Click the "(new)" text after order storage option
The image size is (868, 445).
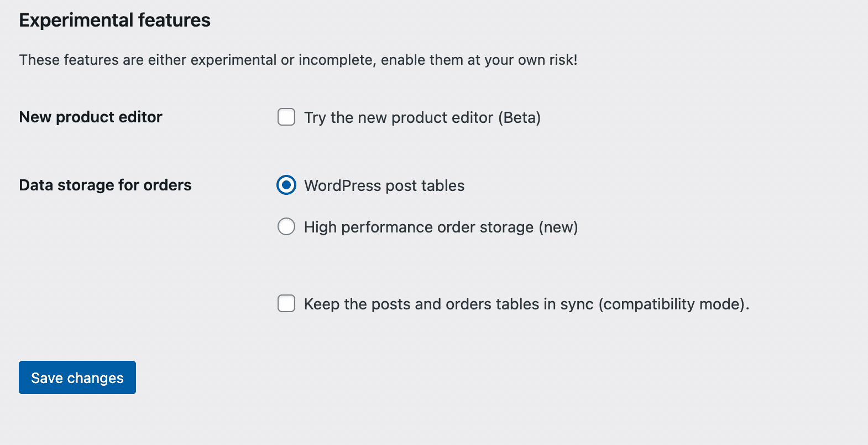pyautogui.click(x=558, y=227)
